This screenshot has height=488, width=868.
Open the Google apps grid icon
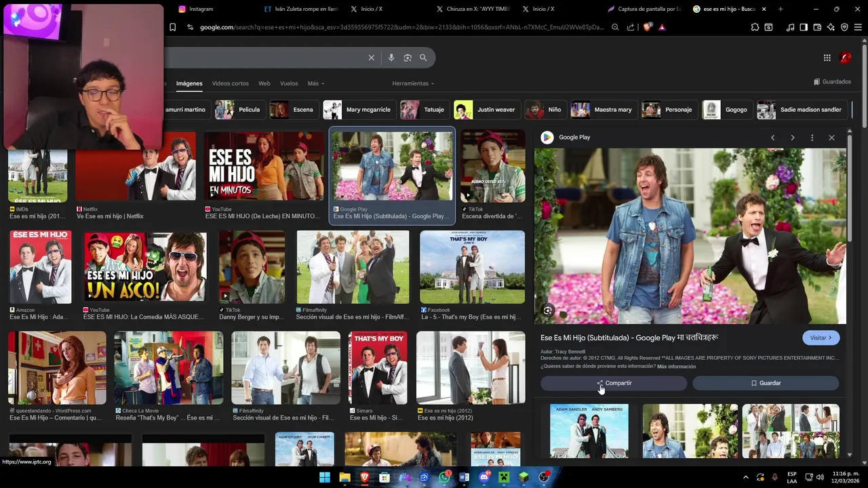point(827,58)
